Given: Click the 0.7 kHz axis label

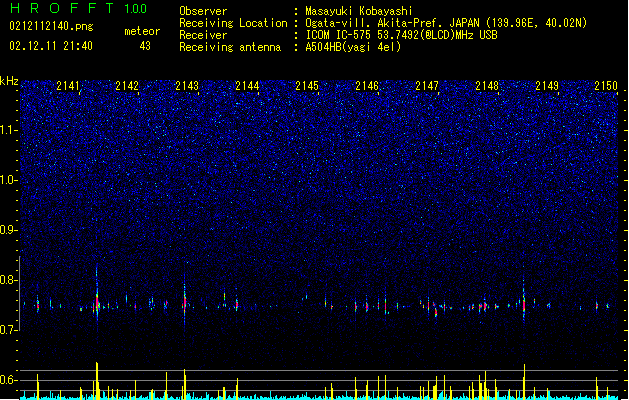Looking at the screenshot, I should pyautogui.click(x=8, y=330).
